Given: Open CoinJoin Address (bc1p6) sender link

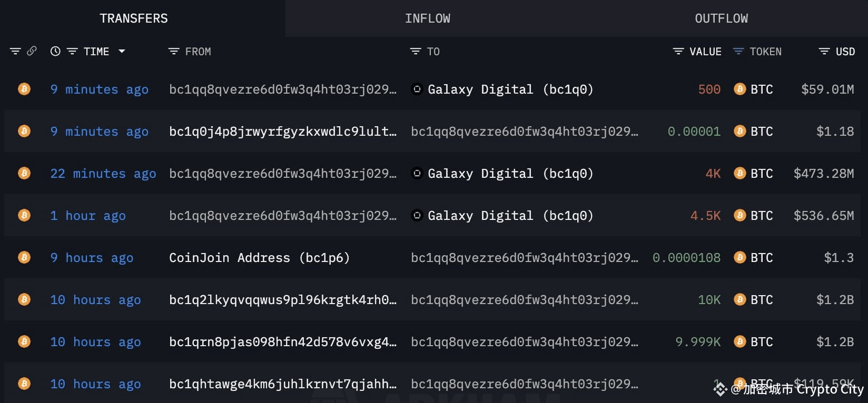Looking at the screenshot, I should click(x=259, y=258).
